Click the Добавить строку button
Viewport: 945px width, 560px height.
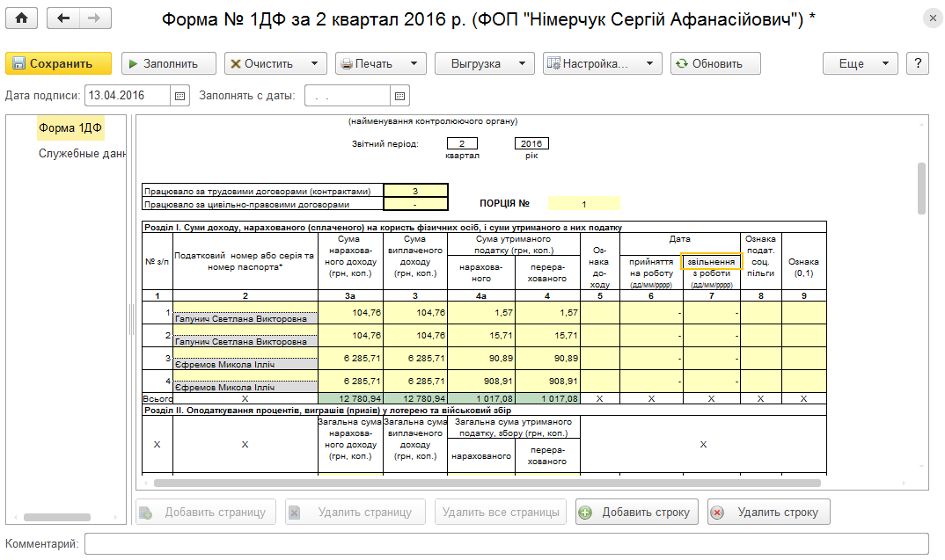(637, 512)
